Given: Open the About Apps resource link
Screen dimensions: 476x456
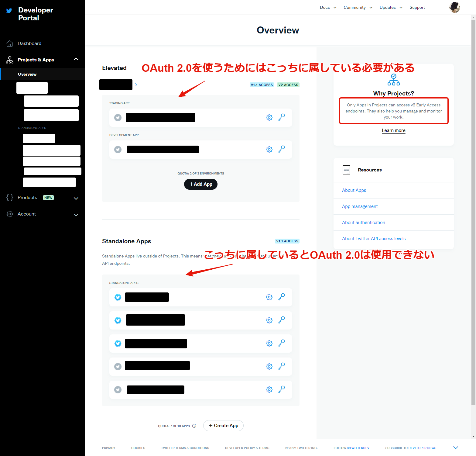Looking at the screenshot, I should coord(354,190).
